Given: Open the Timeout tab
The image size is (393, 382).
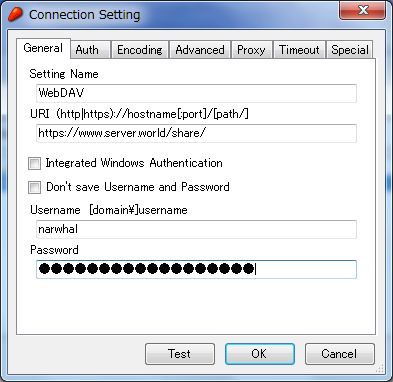Looking at the screenshot, I should click(x=299, y=50).
